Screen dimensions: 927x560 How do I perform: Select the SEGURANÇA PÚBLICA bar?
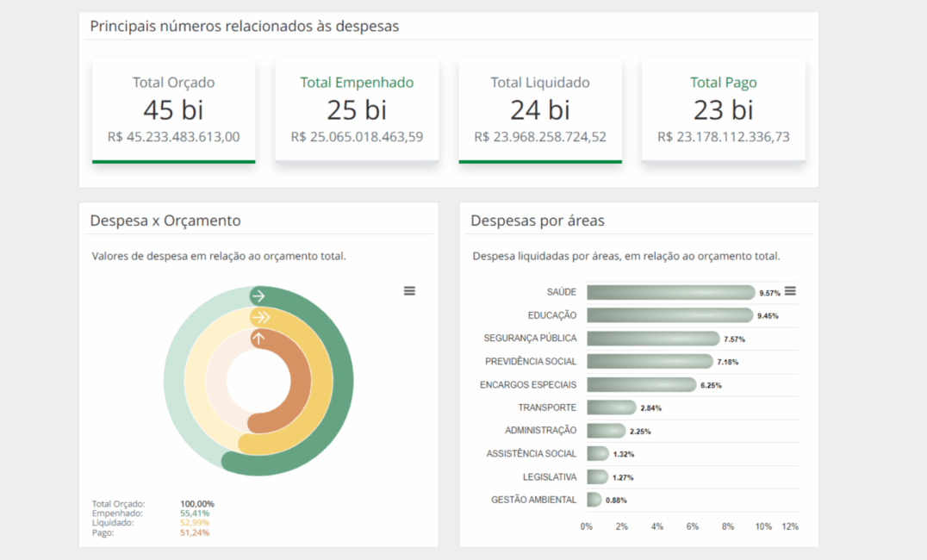click(653, 339)
